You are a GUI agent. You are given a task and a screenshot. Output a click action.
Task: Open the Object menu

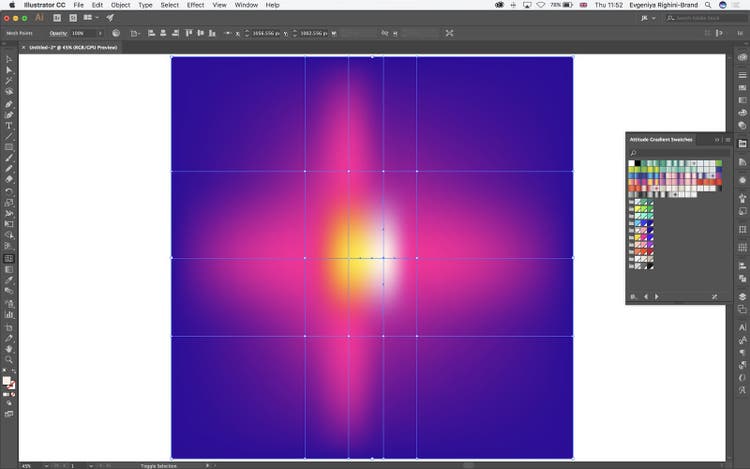coord(120,5)
